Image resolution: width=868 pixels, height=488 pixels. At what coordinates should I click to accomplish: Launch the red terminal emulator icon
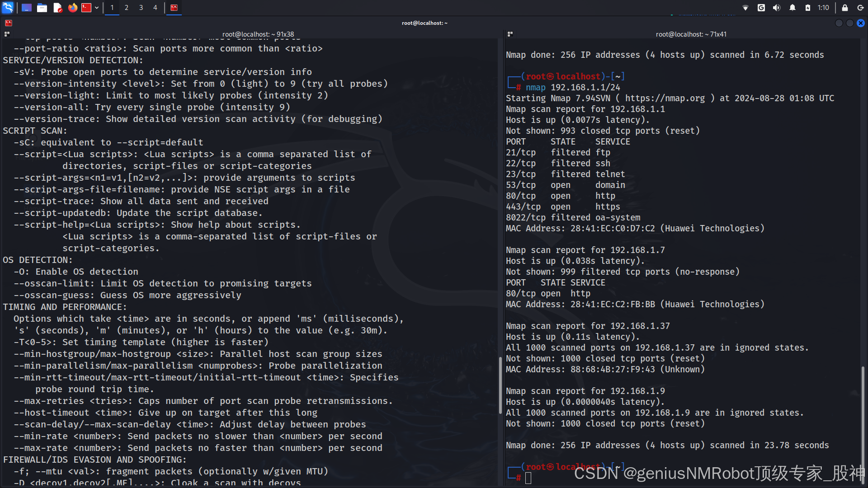pyautogui.click(x=86, y=8)
